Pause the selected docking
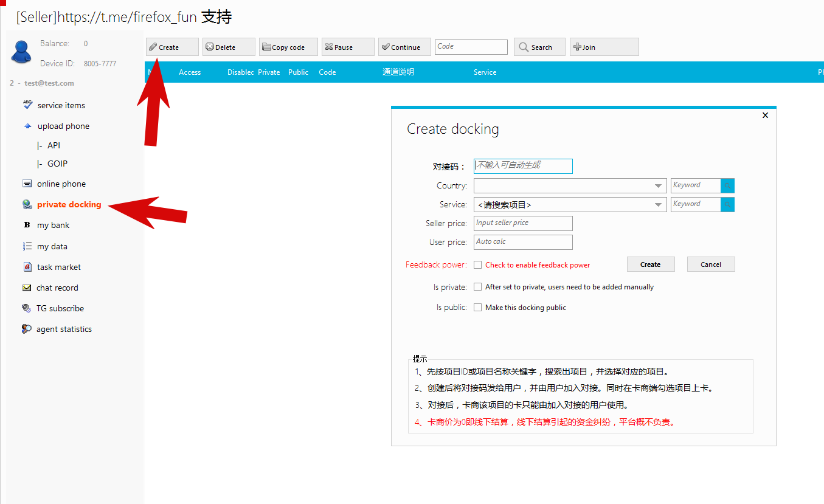Viewport: 824px width, 504px height. coord(348,47)
